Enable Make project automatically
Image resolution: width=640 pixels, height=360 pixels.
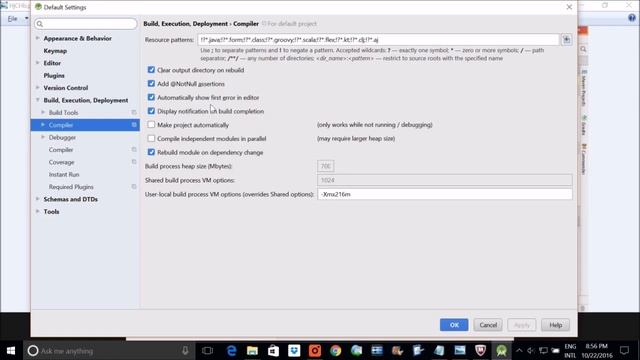[x=151, y=124]
